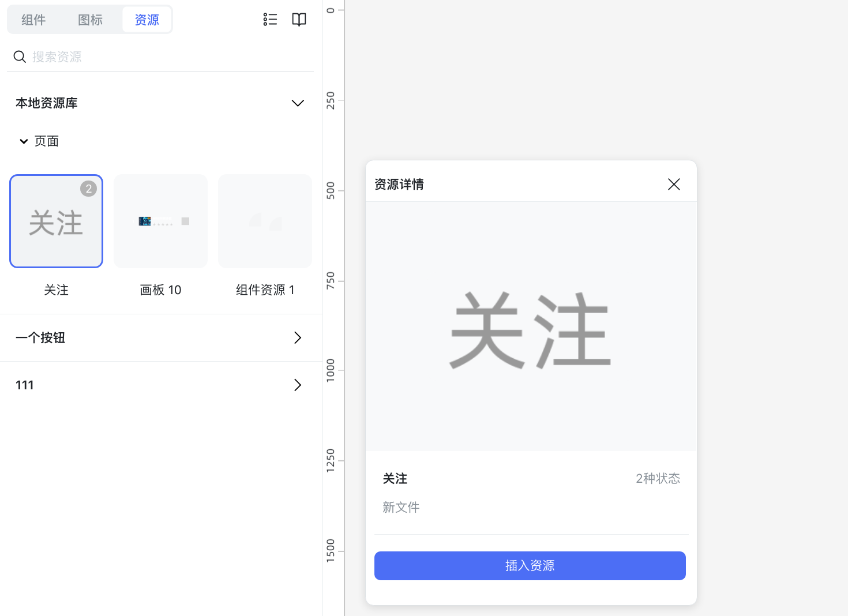Viewport: 848px width, 616px height.
Task: Click the search magnifier icon
Action: pos(20,57)
